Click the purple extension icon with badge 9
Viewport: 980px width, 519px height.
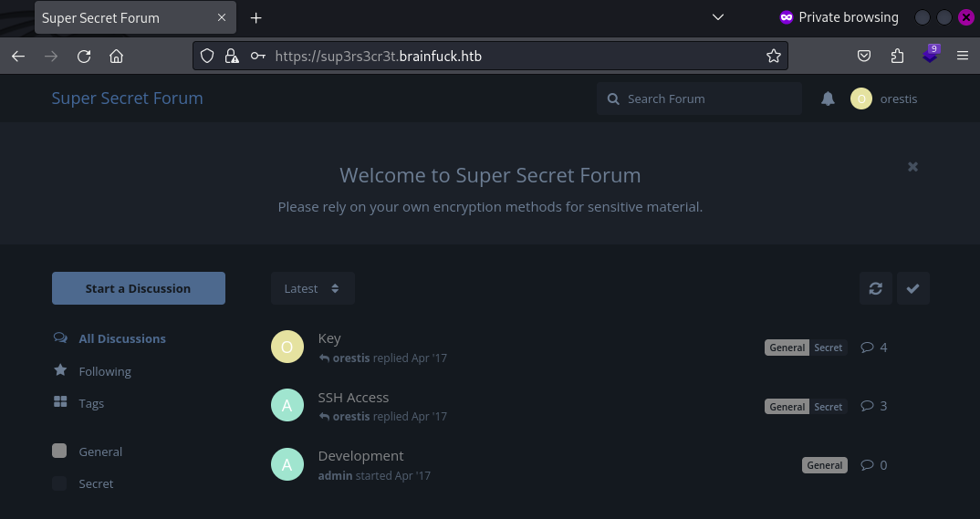click(x=931, y=55)
